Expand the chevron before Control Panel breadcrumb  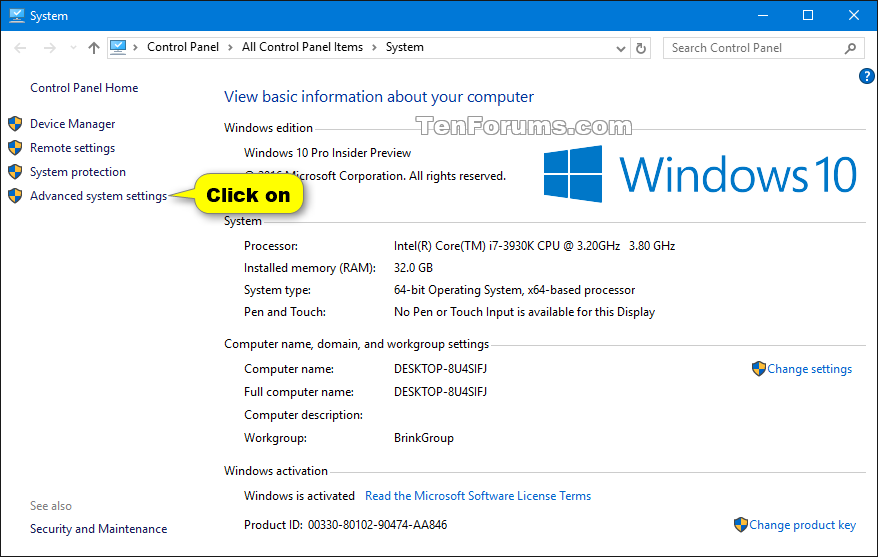click(136, 48)
